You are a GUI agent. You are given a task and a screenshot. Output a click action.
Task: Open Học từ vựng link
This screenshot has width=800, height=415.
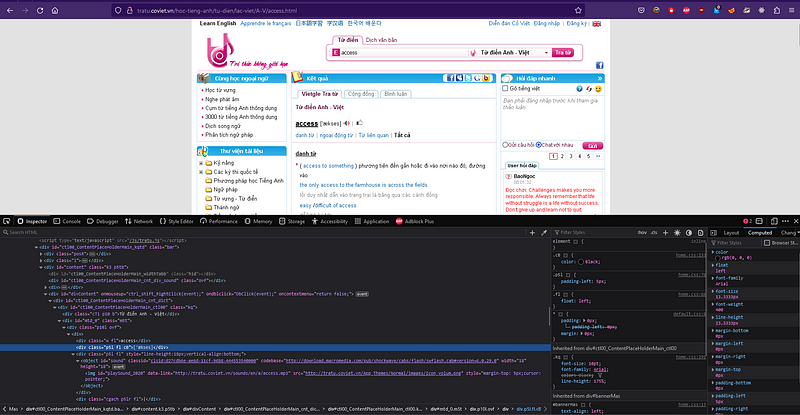tap(220, 90)
